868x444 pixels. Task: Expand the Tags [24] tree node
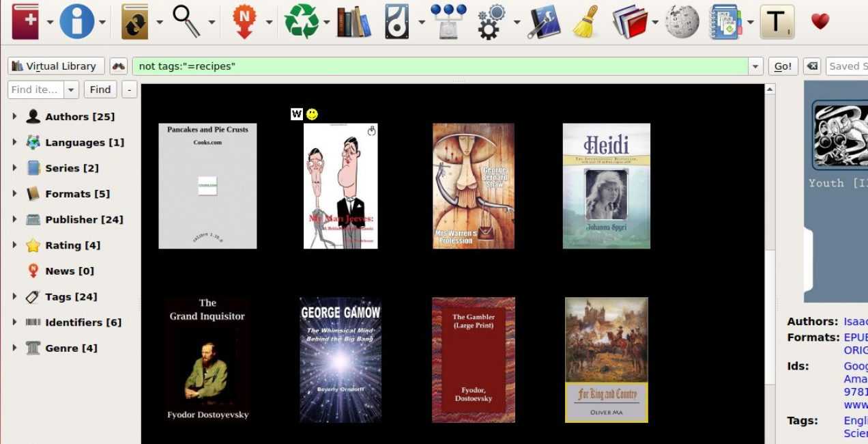[14, 296]
